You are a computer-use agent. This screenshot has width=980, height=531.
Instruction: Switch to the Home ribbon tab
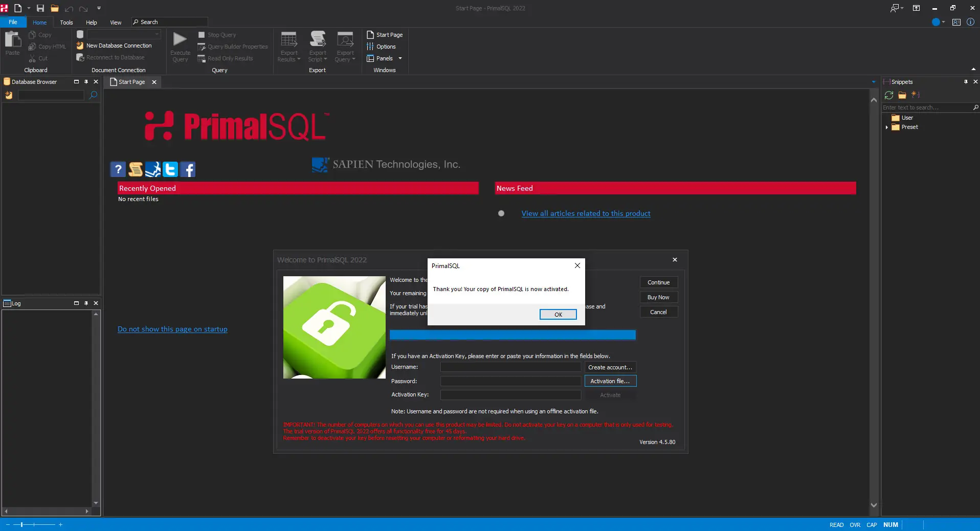39,23
